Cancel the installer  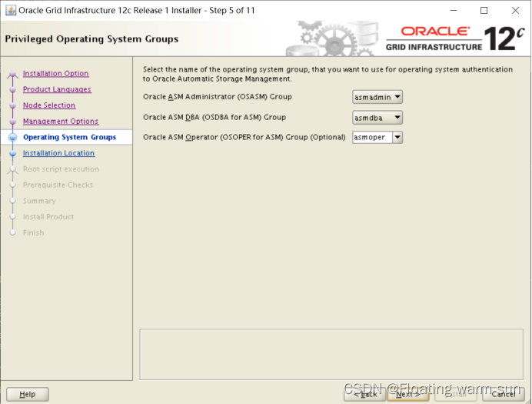point(504,394)
